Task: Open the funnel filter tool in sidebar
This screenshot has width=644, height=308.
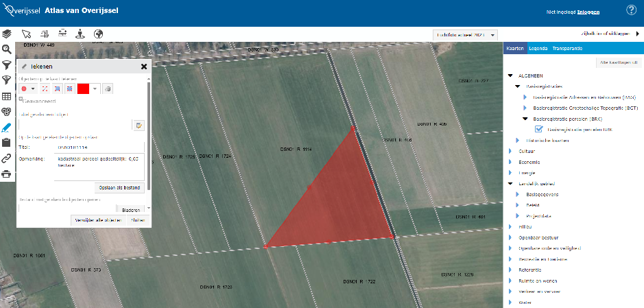Action: tap(7, 64)
